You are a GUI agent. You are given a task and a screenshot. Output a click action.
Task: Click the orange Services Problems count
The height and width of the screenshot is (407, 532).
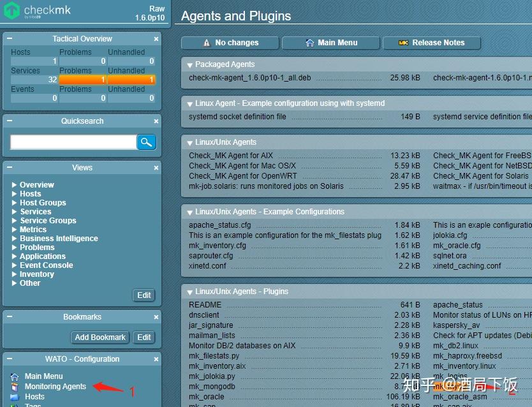coord(83,80)
